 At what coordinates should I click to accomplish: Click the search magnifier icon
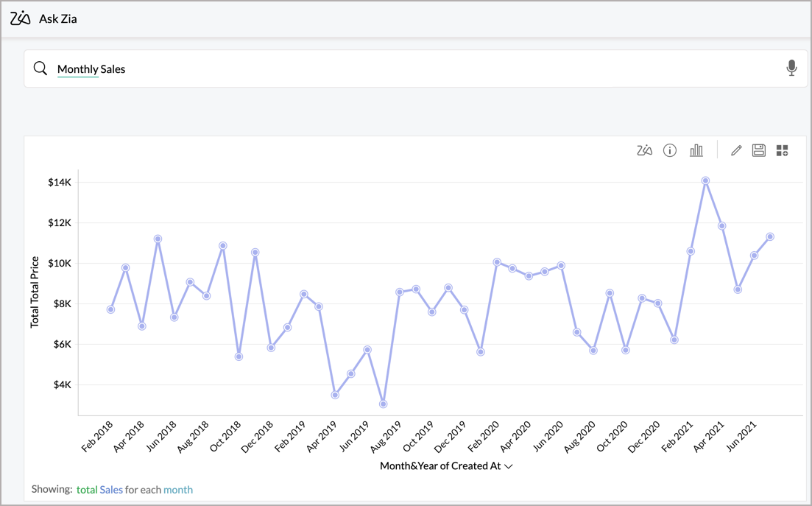coord(40,68)
